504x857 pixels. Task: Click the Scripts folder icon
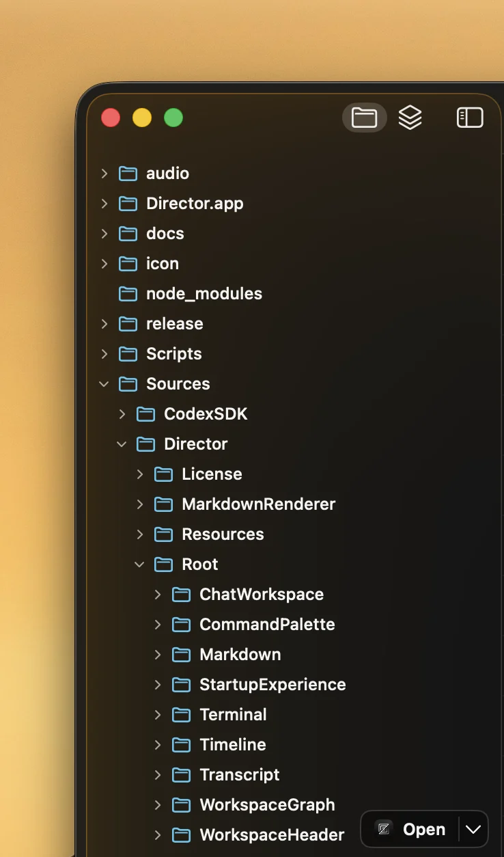click(x=128, y=354)
